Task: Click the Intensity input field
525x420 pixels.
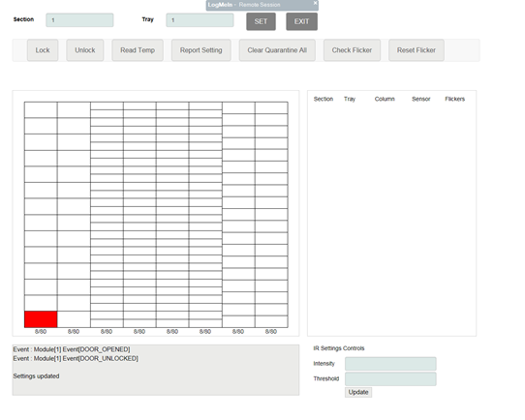Action: tap(390, 364)
